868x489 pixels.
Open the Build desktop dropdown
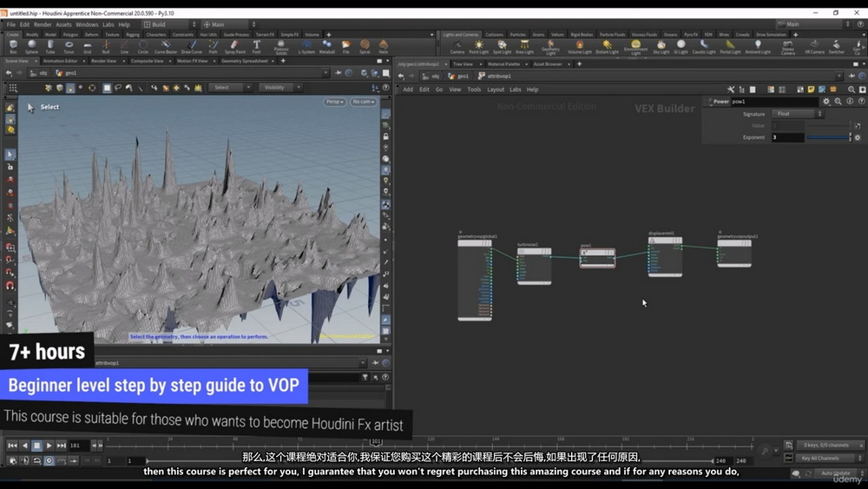tap(169, 24)
